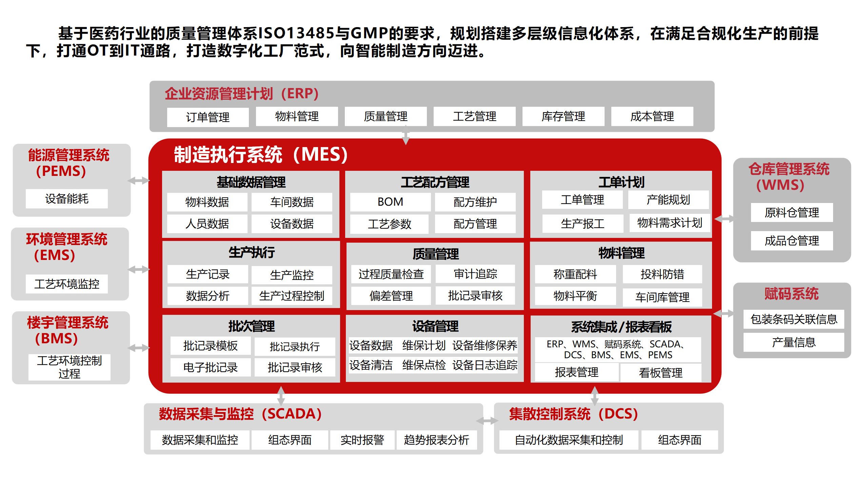Select 组态界面 box under SCADA
The height and width of the screenshot is (488, 868).
290,440
